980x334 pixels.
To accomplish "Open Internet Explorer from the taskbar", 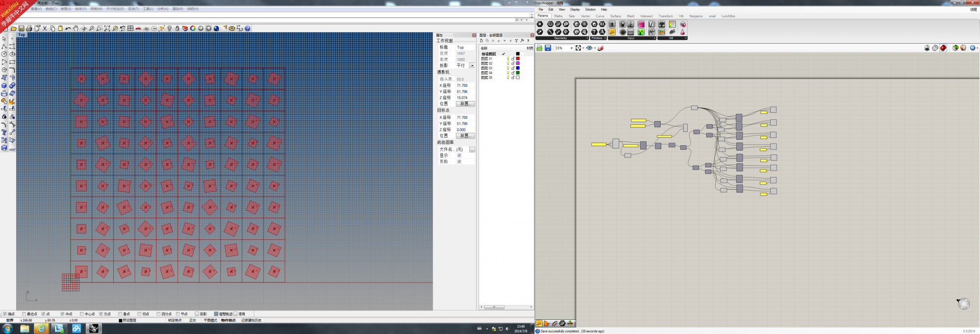I will [x=41, y=329].
